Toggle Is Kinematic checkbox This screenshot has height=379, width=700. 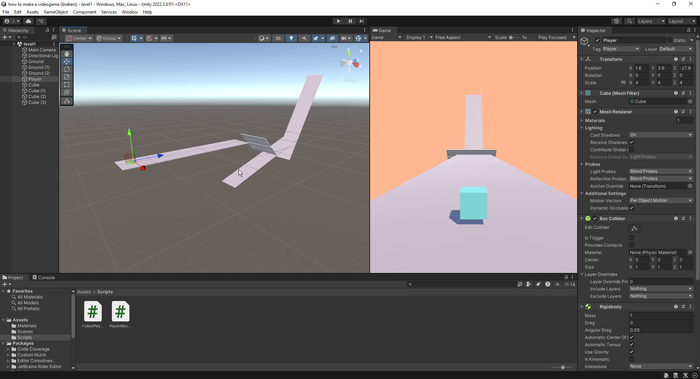(631, 359)
